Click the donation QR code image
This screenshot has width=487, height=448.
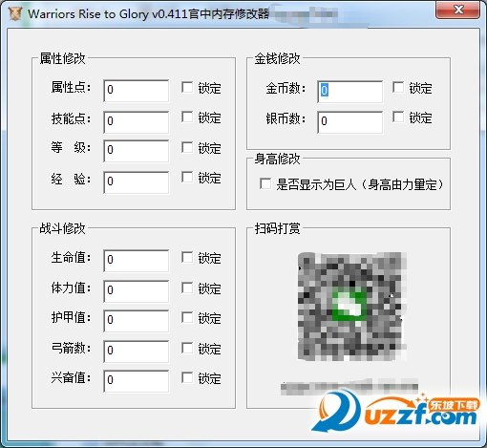click(x=352, y=307)
